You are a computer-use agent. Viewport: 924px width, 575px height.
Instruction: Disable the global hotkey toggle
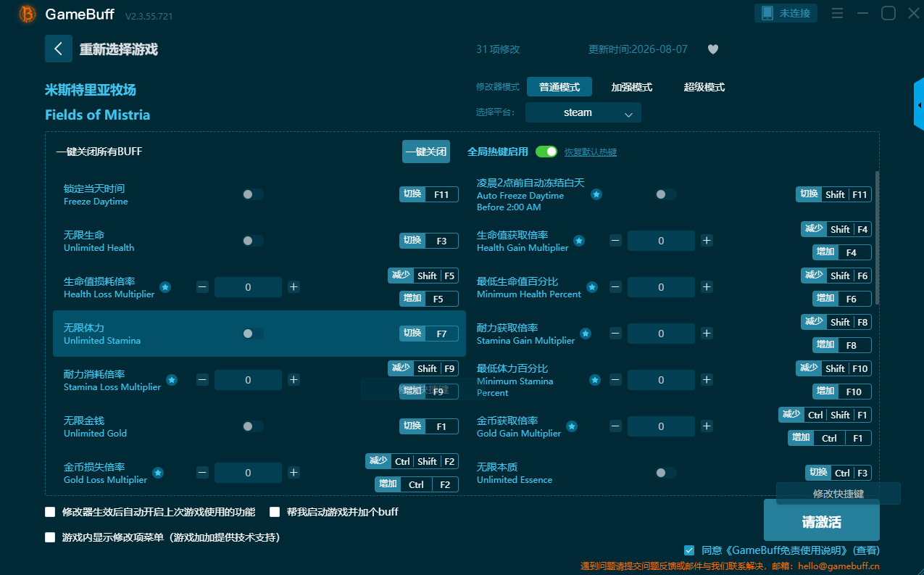(546, 152)
